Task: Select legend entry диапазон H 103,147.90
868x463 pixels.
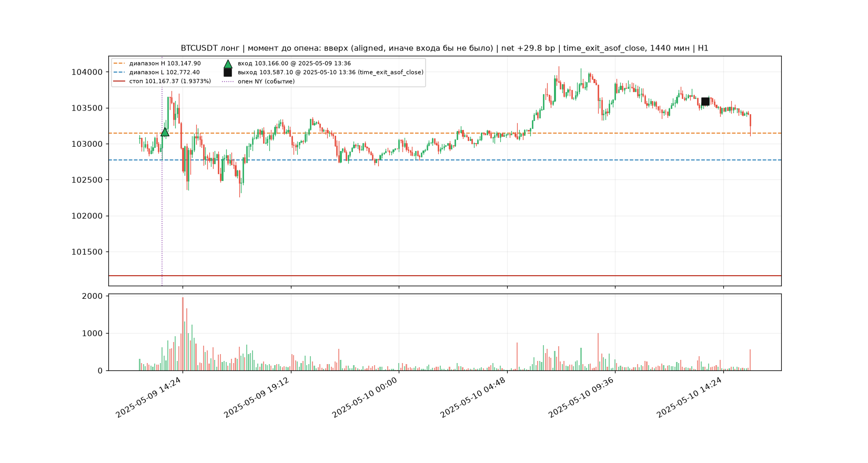Action: pyautogui.click(x=165, y=64)
